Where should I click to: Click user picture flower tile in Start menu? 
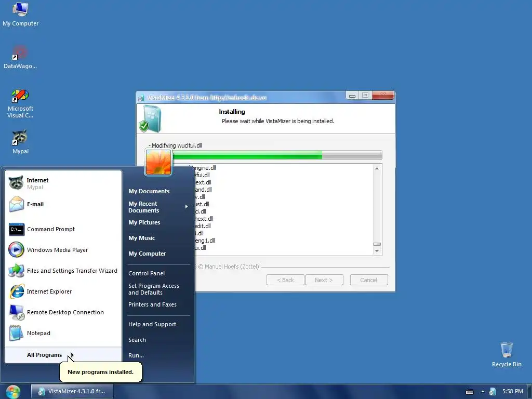(158, 162)
